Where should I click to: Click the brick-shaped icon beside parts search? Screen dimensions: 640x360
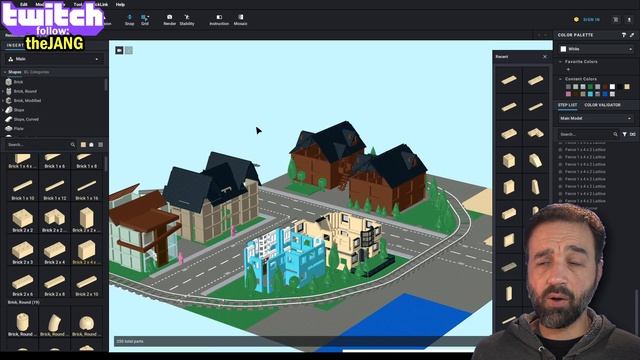[91, 144]
